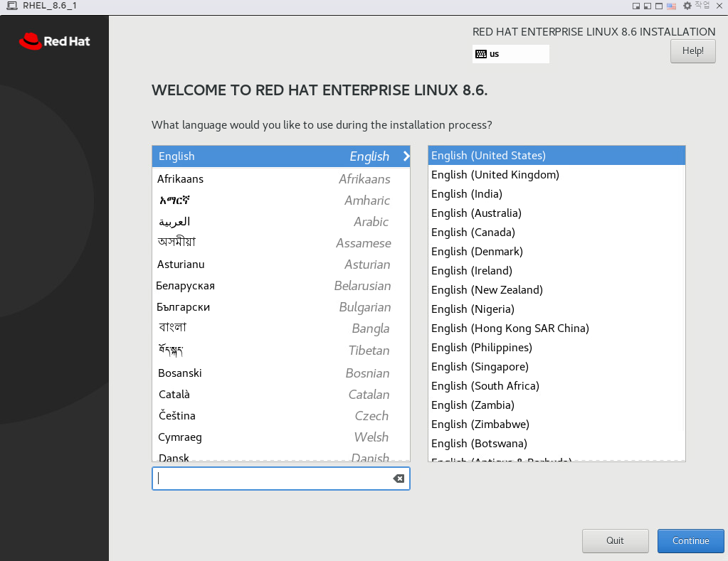
Task: Click Continue to proceed with installation
Action: coord(690,540)
